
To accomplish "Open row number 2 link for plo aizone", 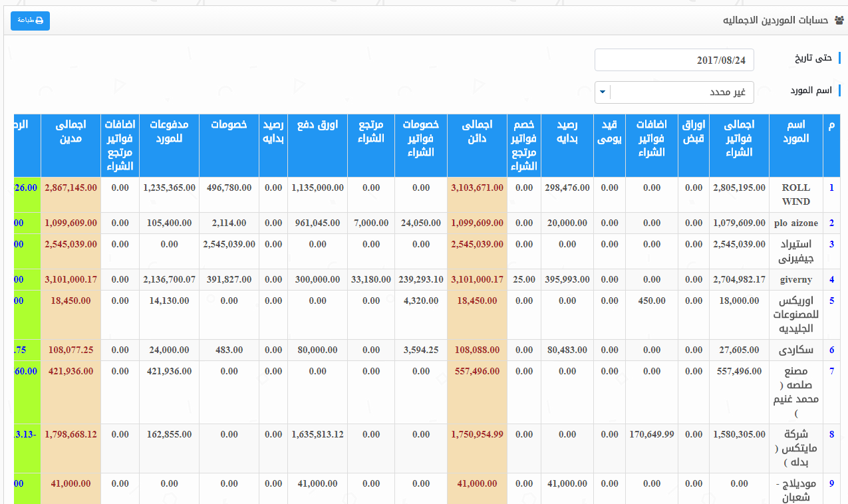I will point(831,223).
